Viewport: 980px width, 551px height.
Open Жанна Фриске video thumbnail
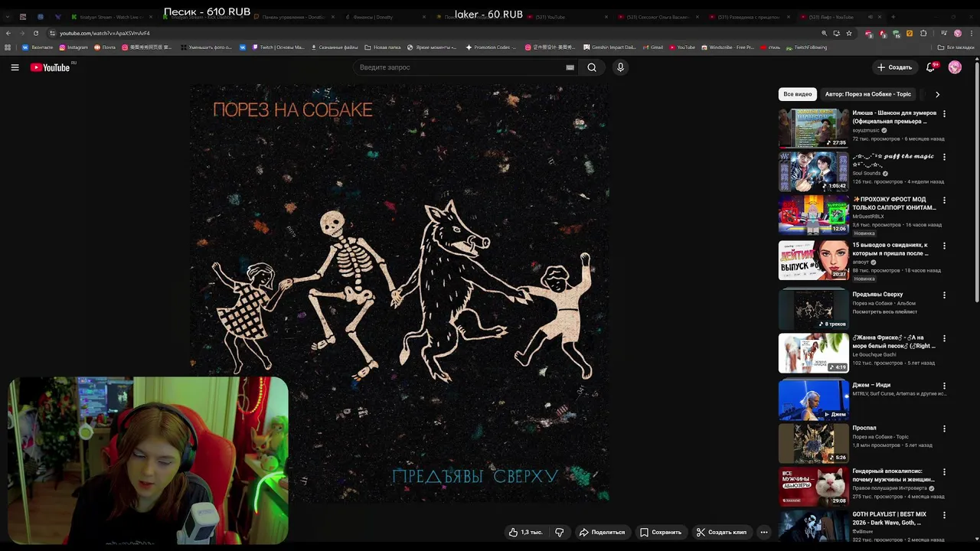tap(814, 352)
